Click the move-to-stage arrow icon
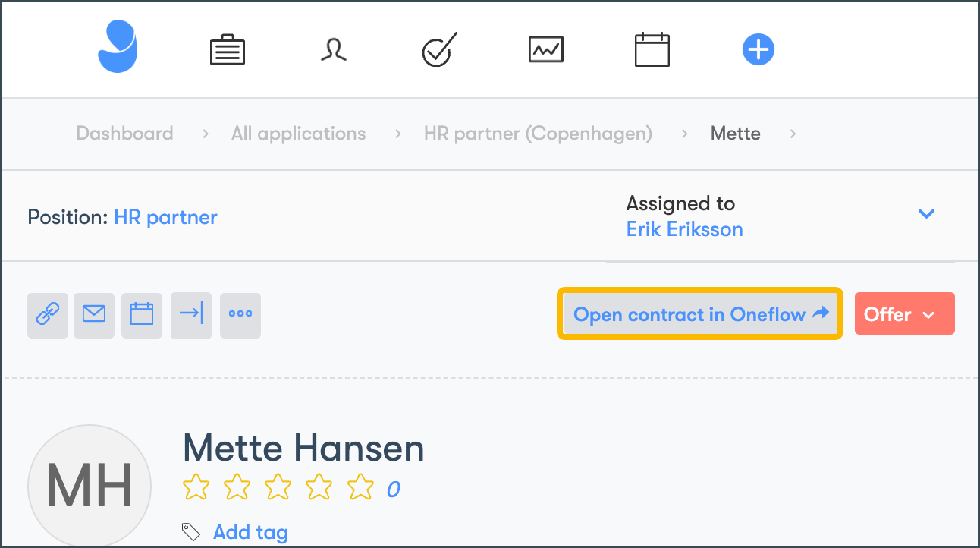Viewport: 980px width, 548px height. coord(191,315)
